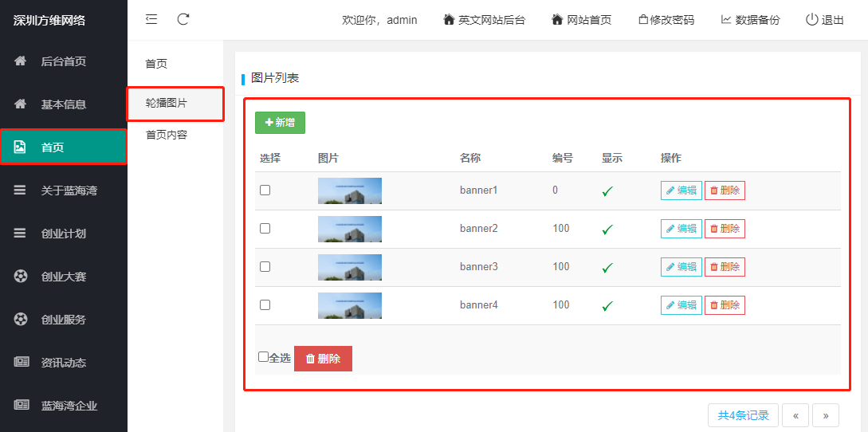Click the refresh icon in the top bar

tap(183, 19)
